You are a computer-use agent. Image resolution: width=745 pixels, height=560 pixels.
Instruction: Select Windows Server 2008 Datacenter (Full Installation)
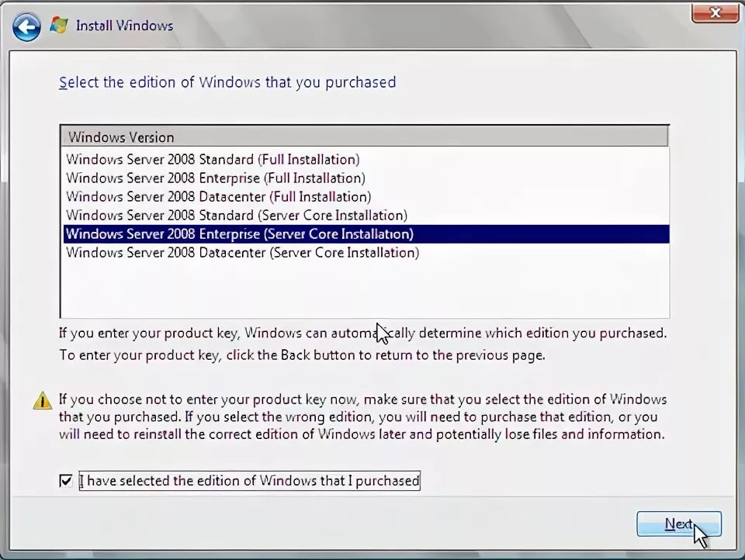tap(366, 197)
